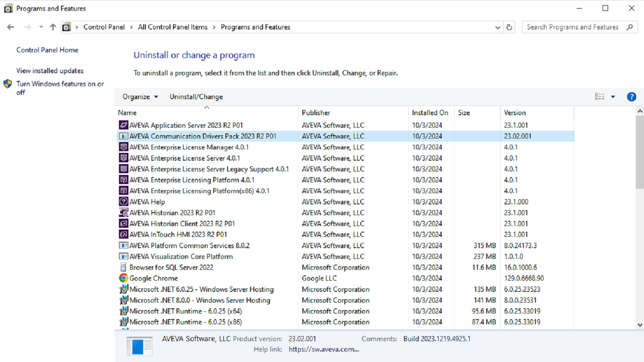Click the AVEVA Visualization Core Platform icon
The height and width of the screenshot is (362, 644).
pos(123,256)
